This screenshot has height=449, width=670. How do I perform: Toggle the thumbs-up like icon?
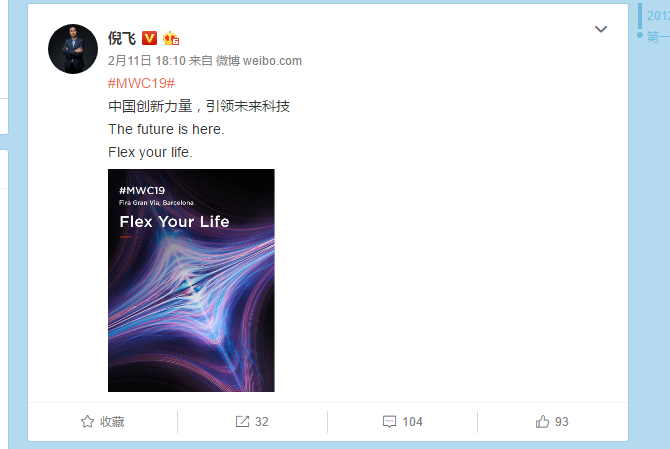tap(542, 422)
